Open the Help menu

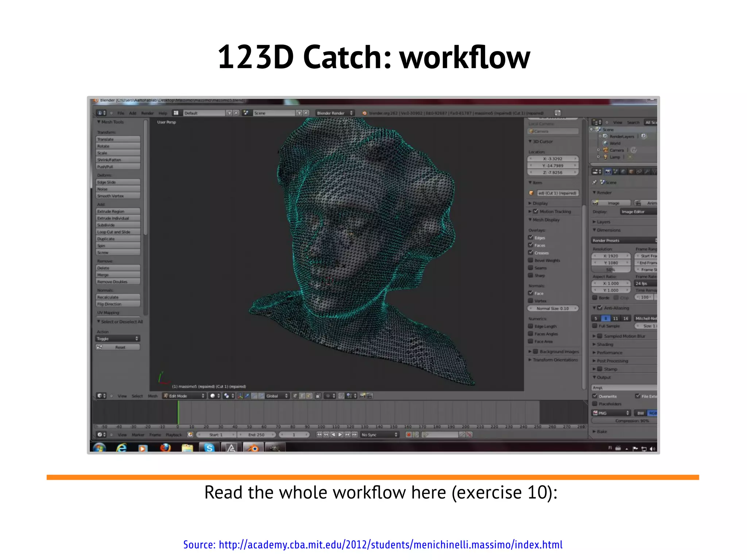point(163,113)
